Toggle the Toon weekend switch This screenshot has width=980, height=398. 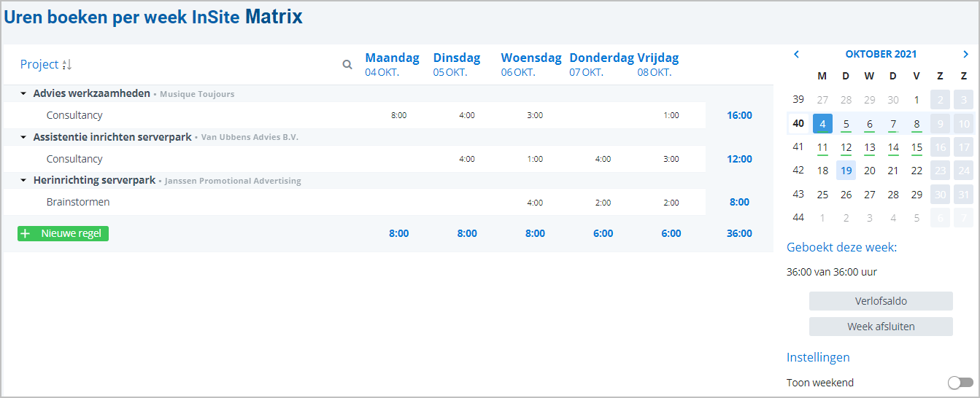point(960,383)
